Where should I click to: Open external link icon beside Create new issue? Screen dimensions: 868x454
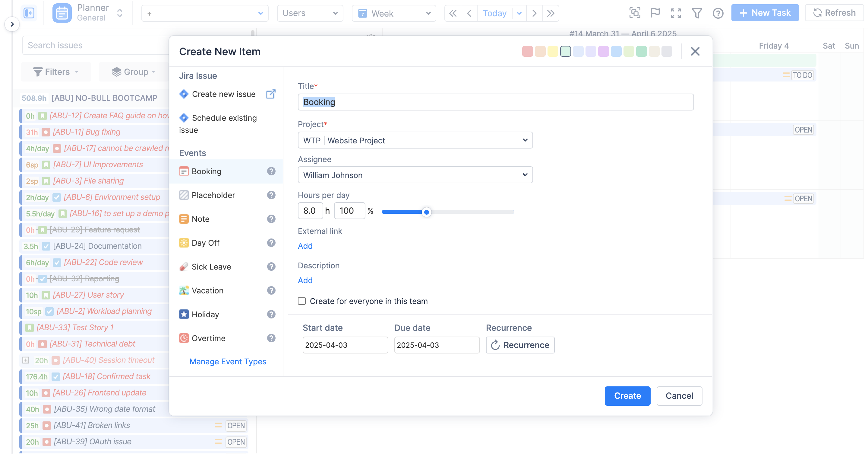[270, 94]
